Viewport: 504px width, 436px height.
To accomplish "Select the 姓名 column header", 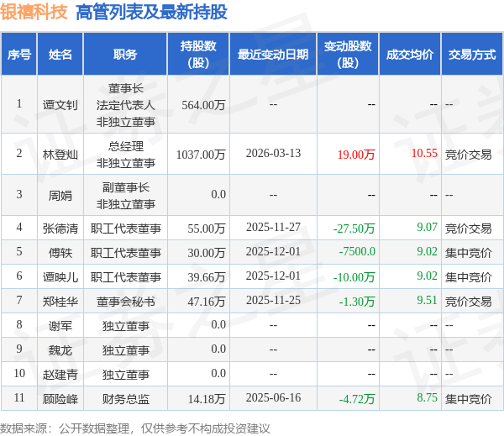I will click(60, 54).
